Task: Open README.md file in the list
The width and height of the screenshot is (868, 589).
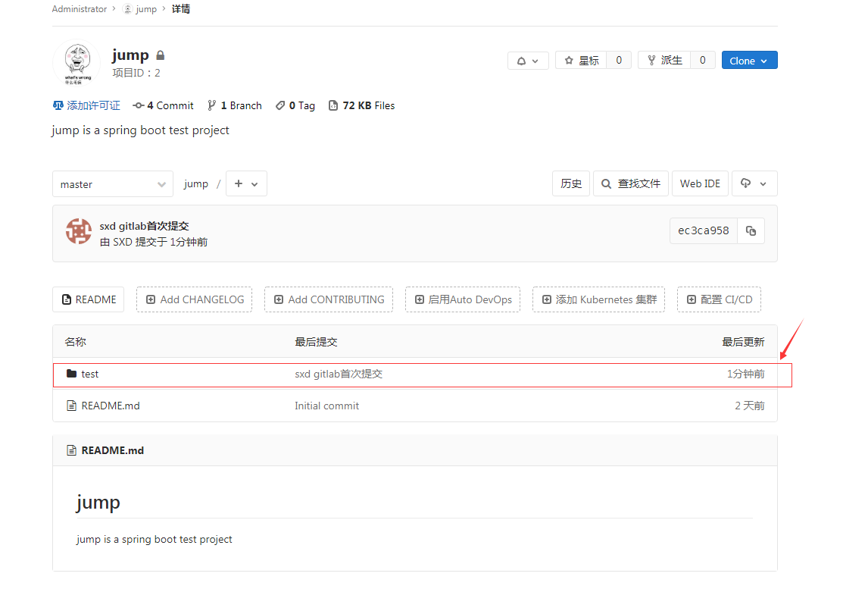Action: pyautogui.click(x=110, y=406)
